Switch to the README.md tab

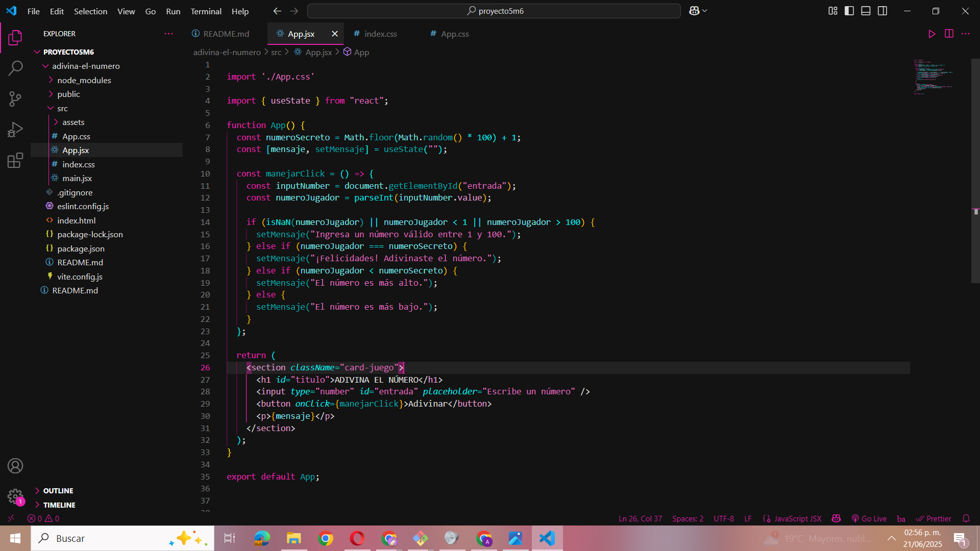pyautogui.click(x=226, y=34)
